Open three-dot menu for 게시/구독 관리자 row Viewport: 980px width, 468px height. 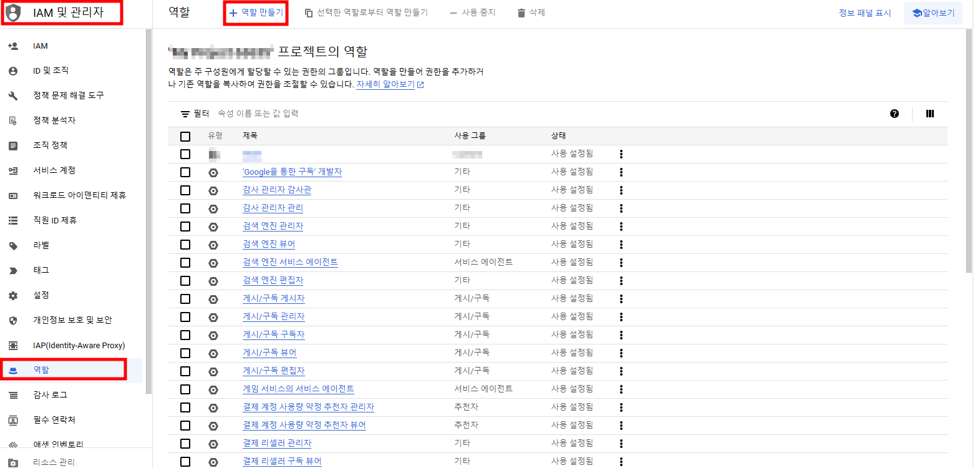621,317
